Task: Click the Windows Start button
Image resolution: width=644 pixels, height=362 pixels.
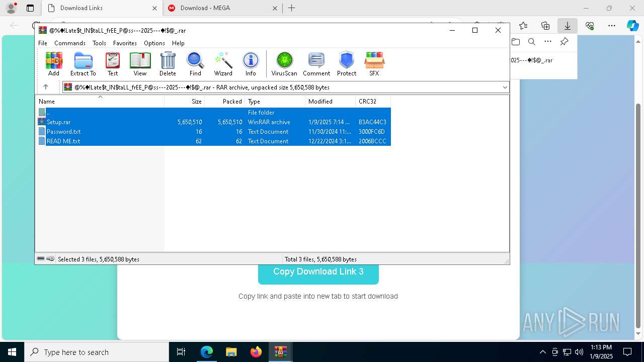Action: (x=12, y=352)
